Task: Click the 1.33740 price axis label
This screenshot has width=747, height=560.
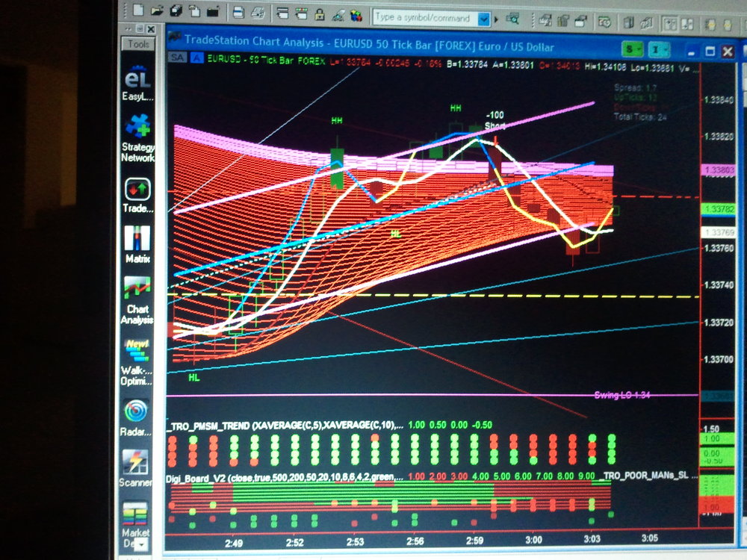Action: (x=719, y=285)
